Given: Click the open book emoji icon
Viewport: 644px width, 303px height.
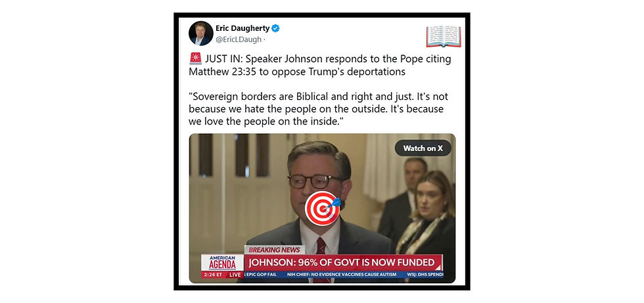Looking at the screenshot, I should (x=444, y=37).
